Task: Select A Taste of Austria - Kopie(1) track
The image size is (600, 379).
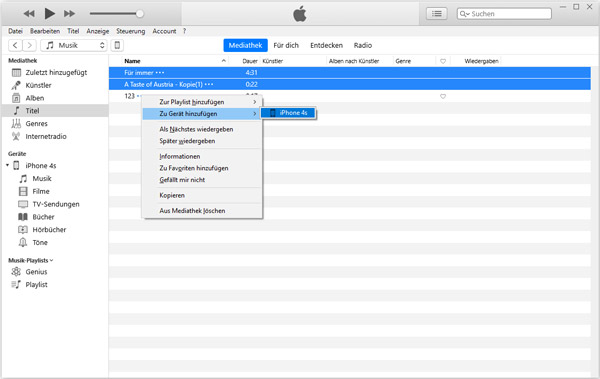Action: (x=350, y=84)
